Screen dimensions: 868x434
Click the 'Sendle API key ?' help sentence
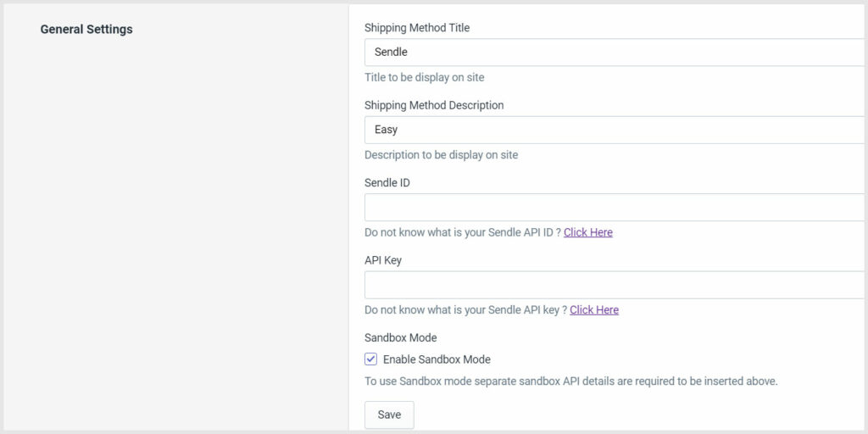tap(465, 310)
